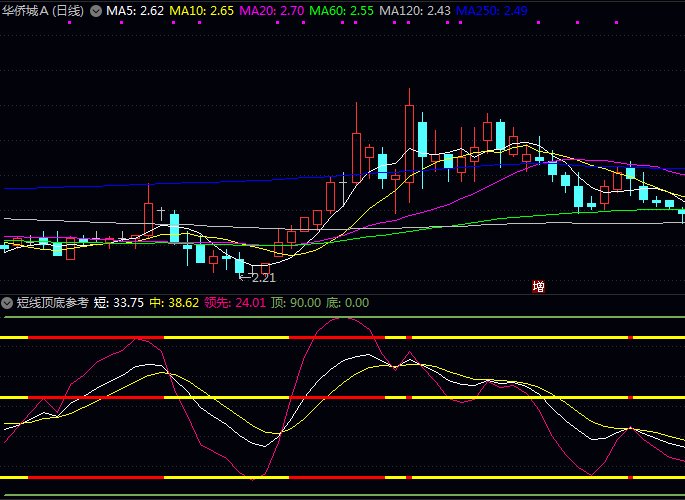685x500 pixels.
Task: Click the green MA60: 2.55 label
Action: point(342,11)
